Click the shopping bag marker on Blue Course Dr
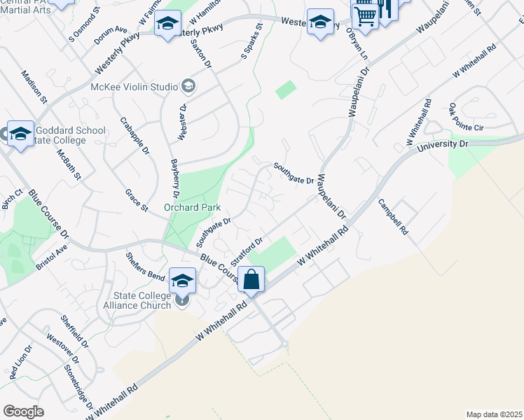Screen dimensions: 524x420 (251, 281)
